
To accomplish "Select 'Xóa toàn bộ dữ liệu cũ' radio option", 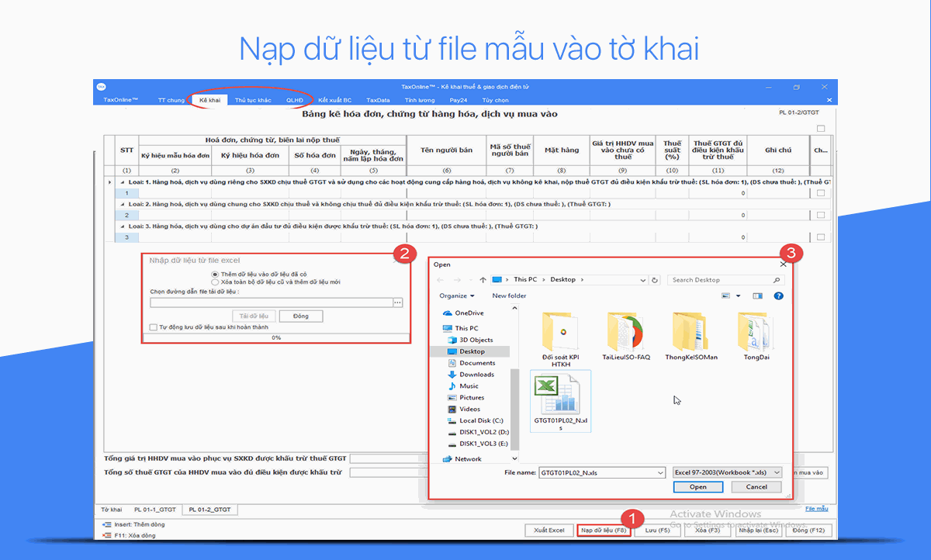I will pos(215,282).
